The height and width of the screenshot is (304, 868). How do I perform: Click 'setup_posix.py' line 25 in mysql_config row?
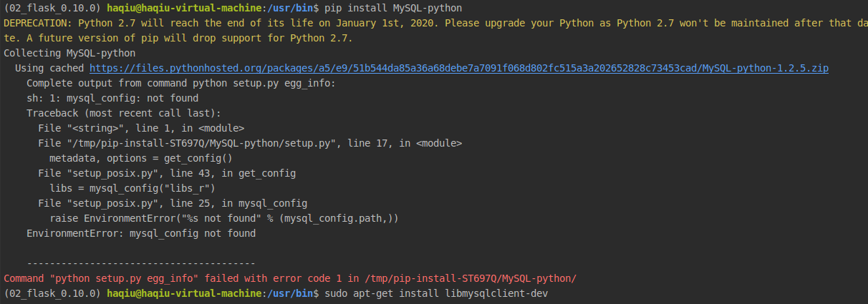pos(173,203)
